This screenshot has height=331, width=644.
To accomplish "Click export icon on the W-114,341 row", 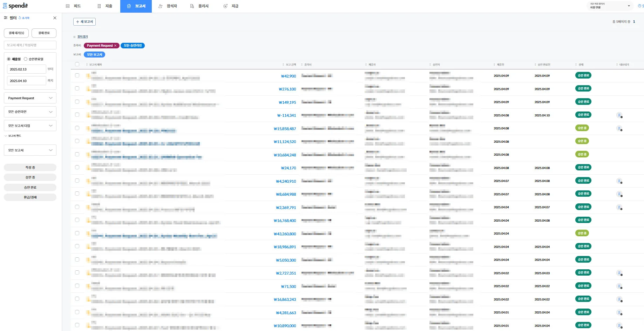I will (x=619, y=115).
